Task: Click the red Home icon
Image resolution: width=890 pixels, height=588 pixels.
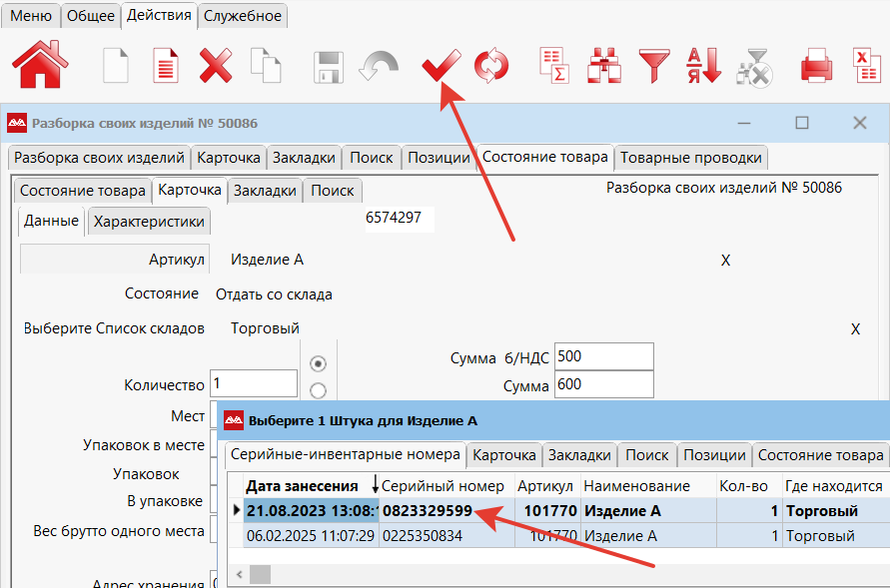Action: click(40, 65)
